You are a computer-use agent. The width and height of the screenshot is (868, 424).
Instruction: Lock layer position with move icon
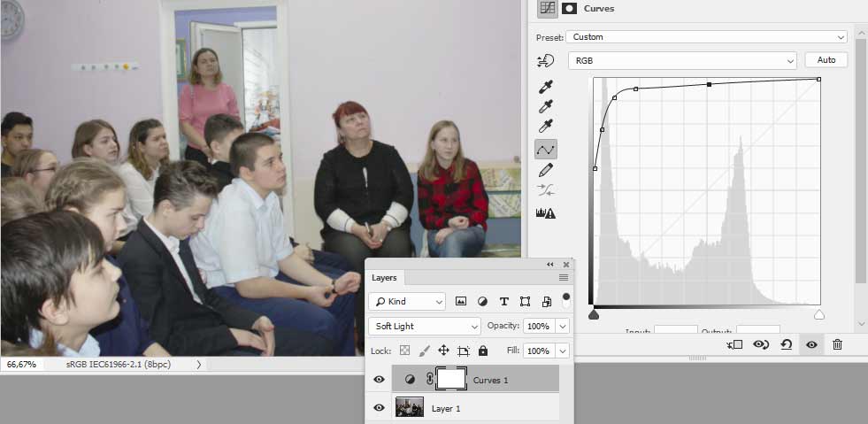coord(443,351)
